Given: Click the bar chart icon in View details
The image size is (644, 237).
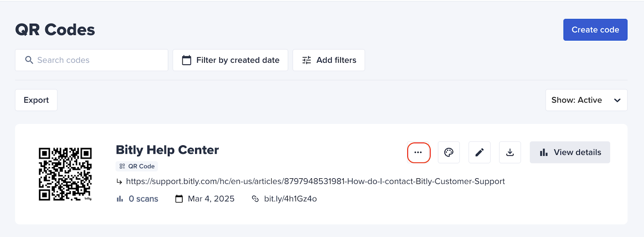Looking at the screenshot, I should pyautogui.click(x=544, y=153).
